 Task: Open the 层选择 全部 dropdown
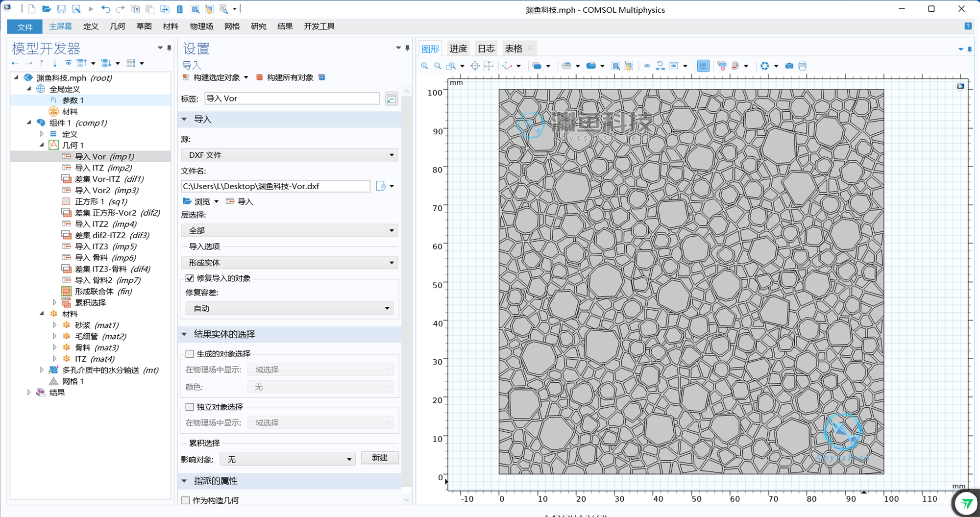pos(290,230)
